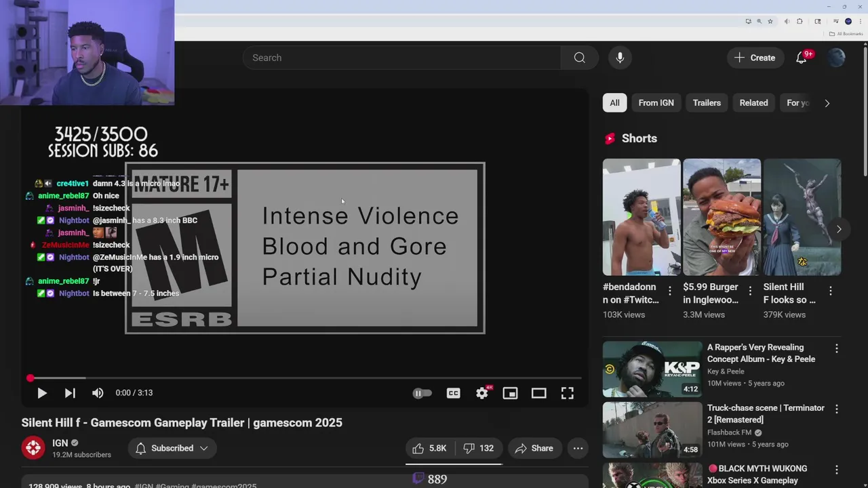Open the IGN channel name link
Viewport: 868px width, 488px height.
[60, 443]
